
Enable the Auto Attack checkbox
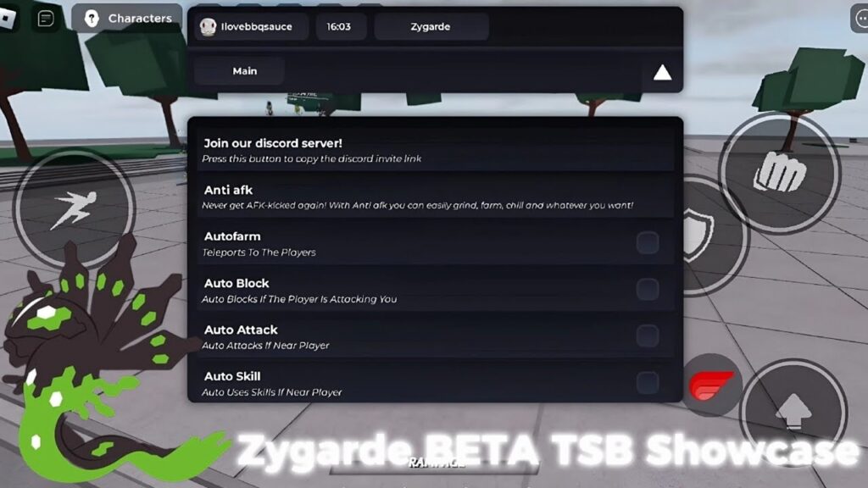pos(647,335)
